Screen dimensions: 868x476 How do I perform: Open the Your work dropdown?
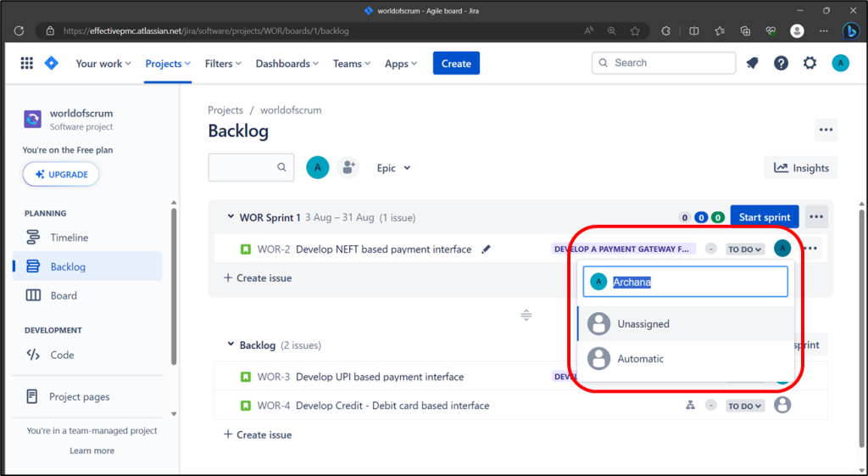pyautogui.click(x=103, y=64)
